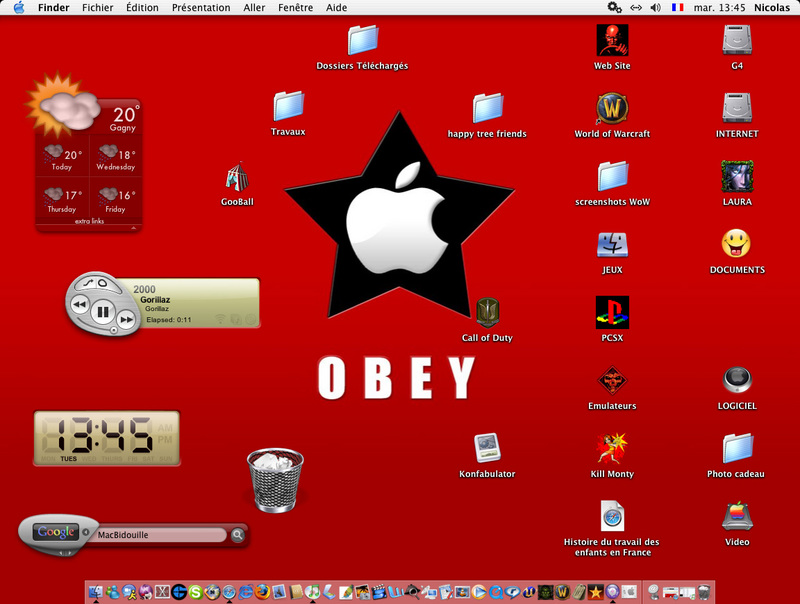Viewport: 800px width, 604px height.
Task: Open the Fichier menu
Action: [x=97, y=8]
